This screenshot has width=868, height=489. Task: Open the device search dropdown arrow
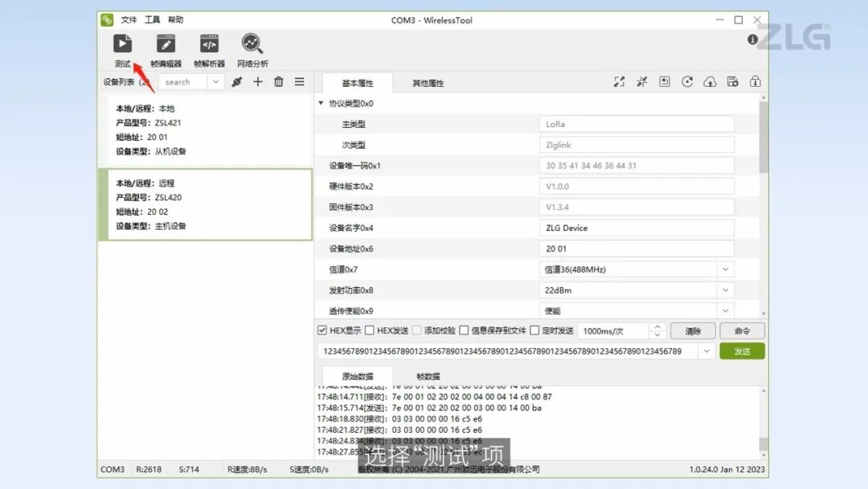[x=215, y=82]
